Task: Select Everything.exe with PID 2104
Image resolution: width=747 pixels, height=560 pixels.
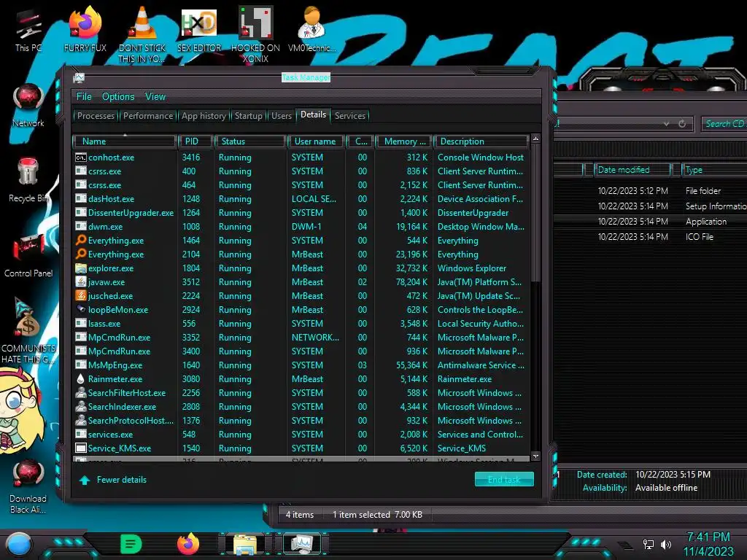Action: pyautogui.click(x=301, y=254)
